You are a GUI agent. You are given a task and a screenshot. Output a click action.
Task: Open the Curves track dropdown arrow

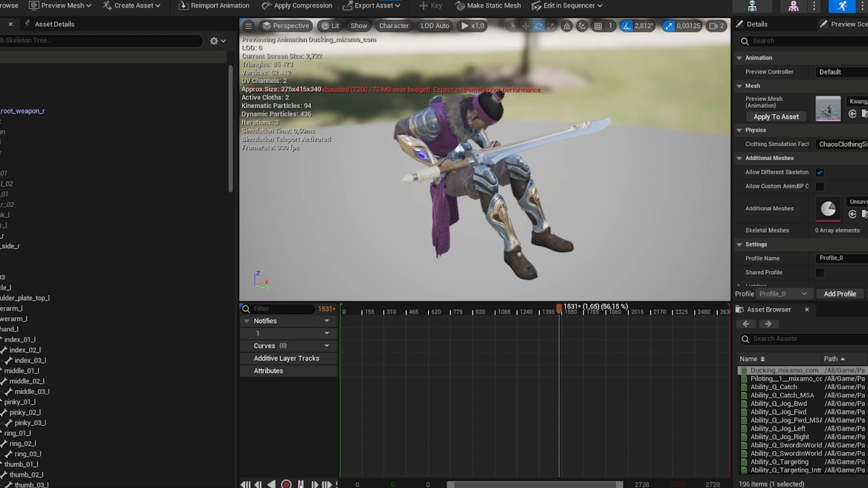[327, 346]
